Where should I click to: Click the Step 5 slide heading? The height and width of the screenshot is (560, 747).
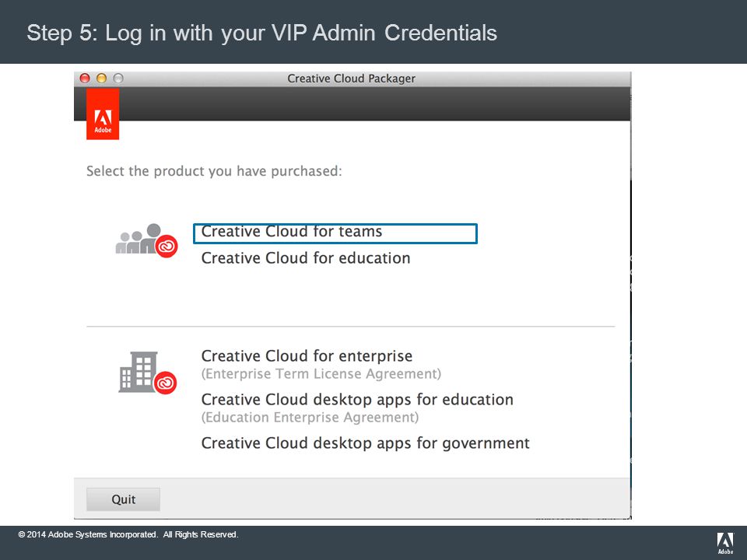tap(262, 33)
